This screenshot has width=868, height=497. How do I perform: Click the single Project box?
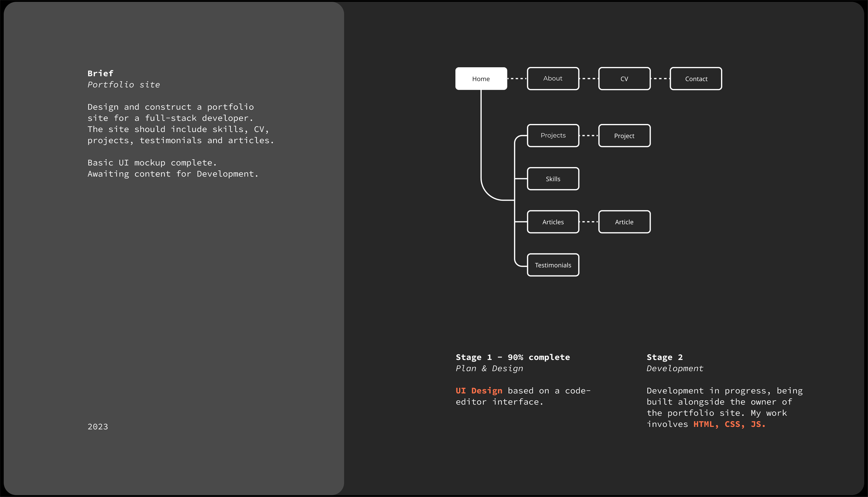(624, 136)
